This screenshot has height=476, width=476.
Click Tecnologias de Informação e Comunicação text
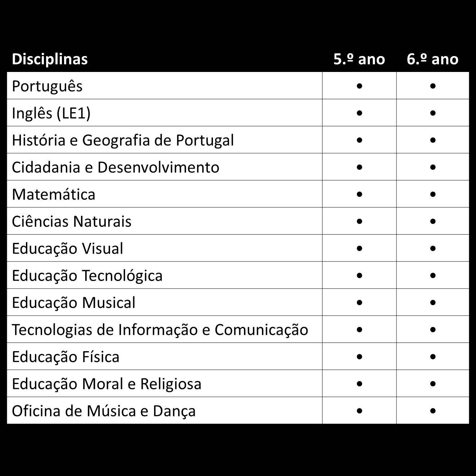click(x=160, y=330)
